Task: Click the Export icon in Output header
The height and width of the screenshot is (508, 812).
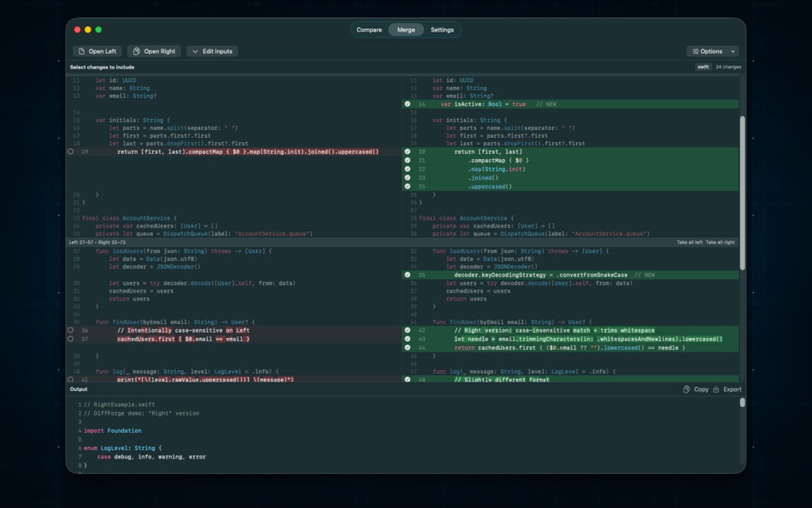Action: click(x=716, y=389)
